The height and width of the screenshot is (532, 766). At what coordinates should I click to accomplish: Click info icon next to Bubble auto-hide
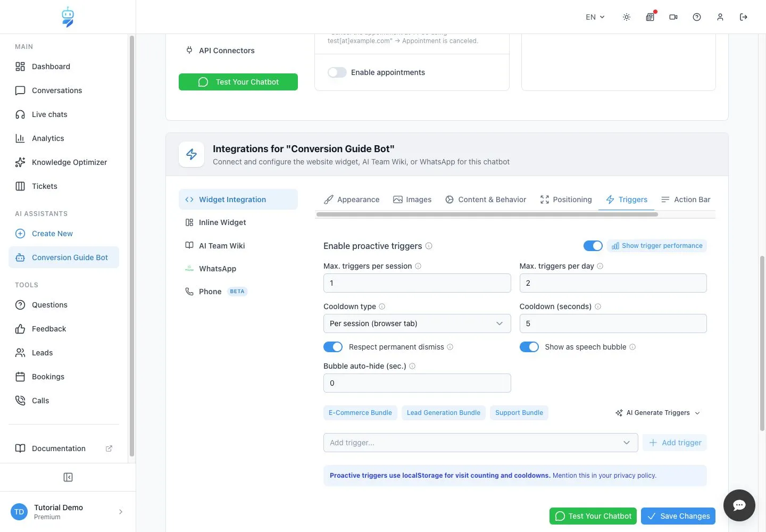[x=412, y=366]
